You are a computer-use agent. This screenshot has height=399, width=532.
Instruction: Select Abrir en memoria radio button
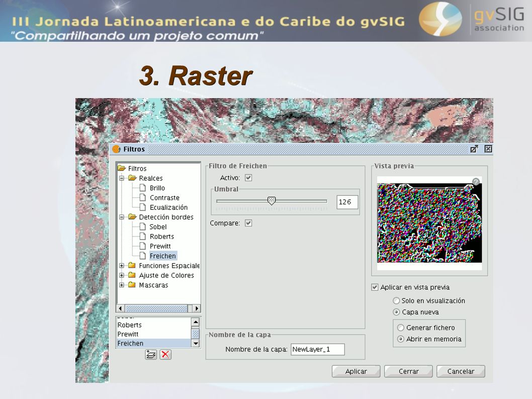coord(401,339)
